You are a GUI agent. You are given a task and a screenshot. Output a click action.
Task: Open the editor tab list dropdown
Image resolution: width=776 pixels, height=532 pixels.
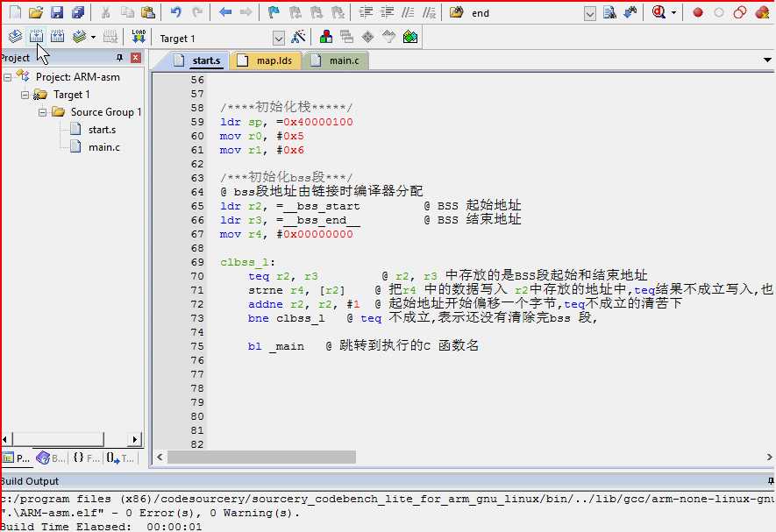[767, 60]
